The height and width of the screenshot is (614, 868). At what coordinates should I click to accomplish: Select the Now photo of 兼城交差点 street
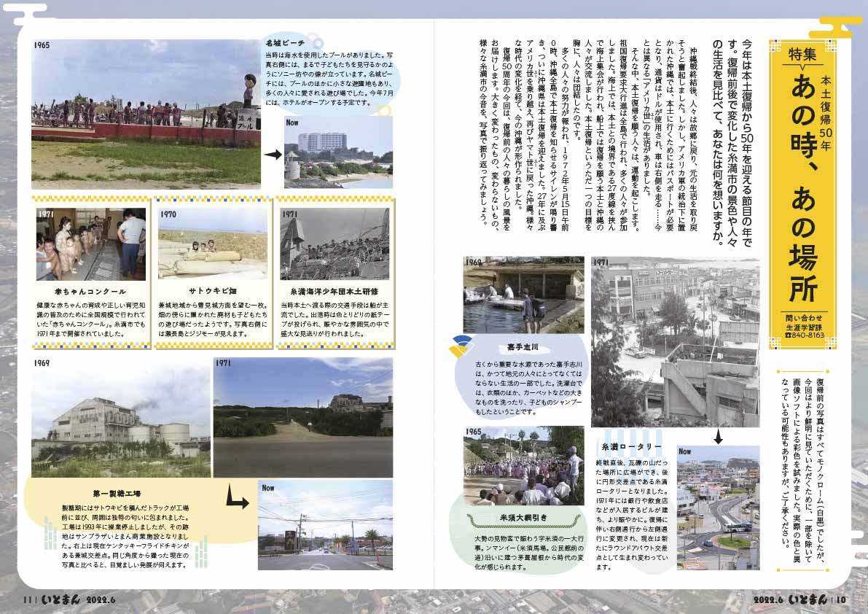click(326, 525)
